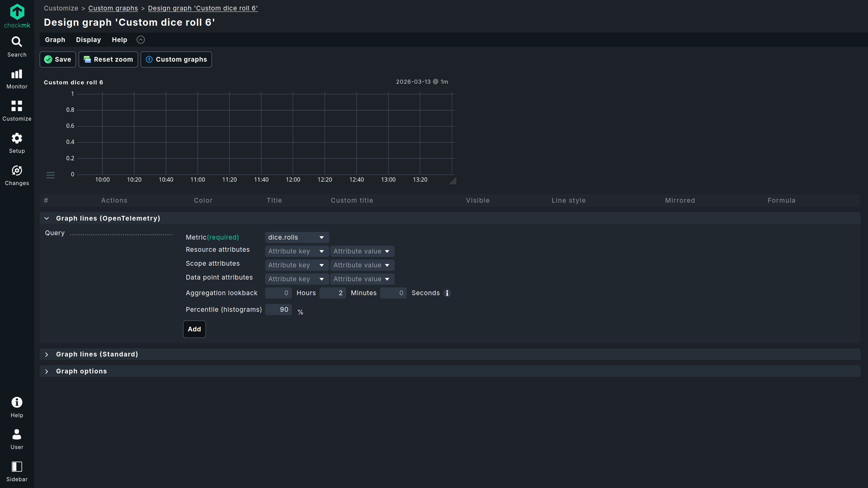The width and height of the screenshot is (868, 488).
Task: Open the Graph menu
Action: pyautogui.click(x=55, y=40)
